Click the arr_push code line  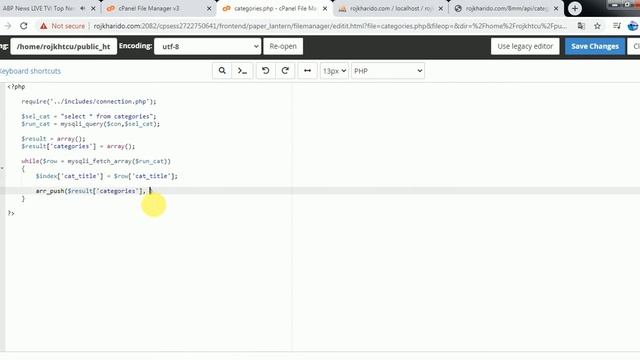(x=91, y=191)
